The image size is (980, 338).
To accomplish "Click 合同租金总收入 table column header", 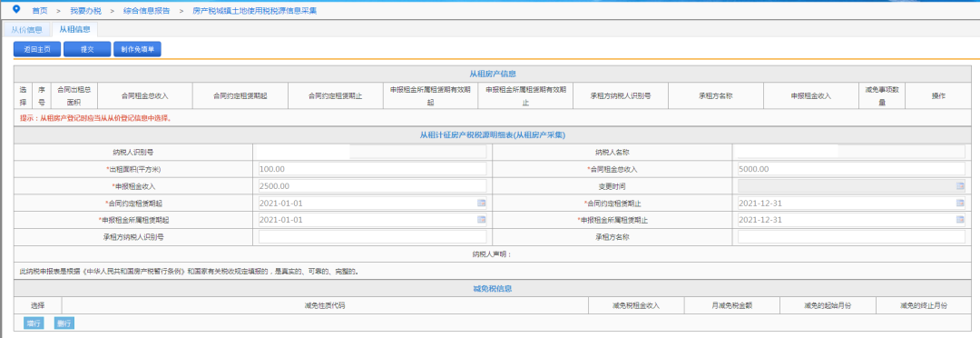I will tap(145, 96).
